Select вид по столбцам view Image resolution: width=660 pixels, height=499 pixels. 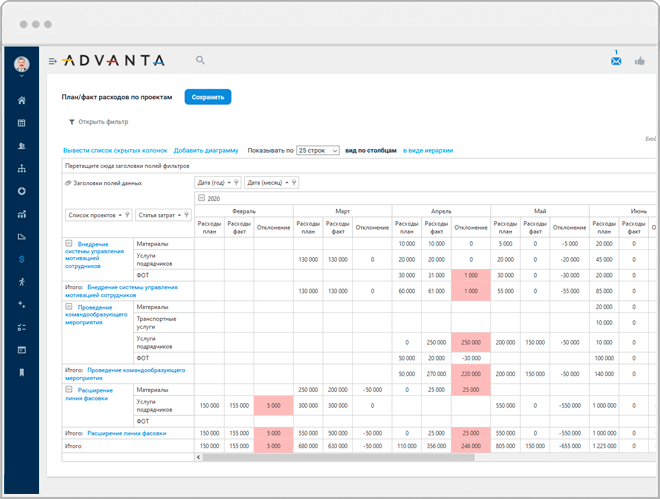tap(371, 150)
